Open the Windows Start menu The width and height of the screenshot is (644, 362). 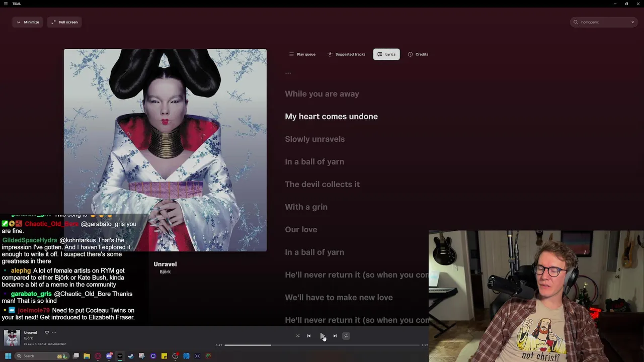tap(8, 356)
